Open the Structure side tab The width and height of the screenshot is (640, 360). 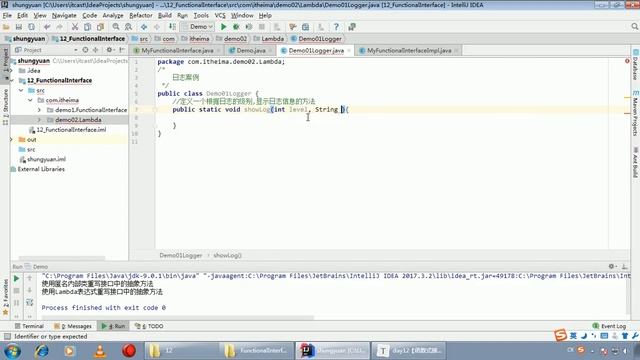[x=5, y=107]
